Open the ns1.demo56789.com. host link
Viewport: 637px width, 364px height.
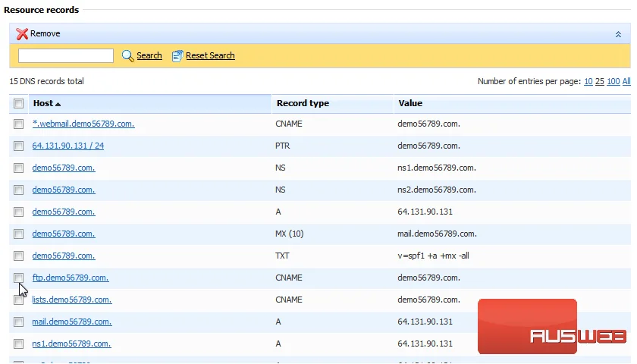[71, 344]
